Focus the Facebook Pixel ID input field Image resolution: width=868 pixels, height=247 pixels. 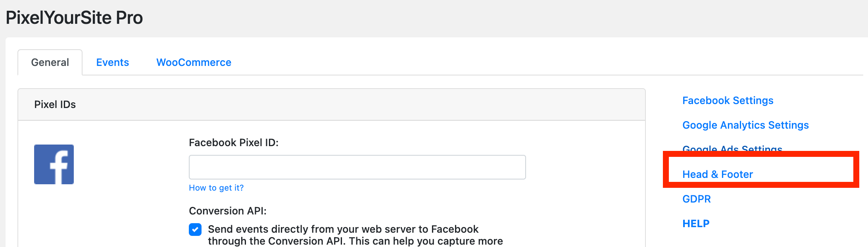(x=357, y=167)
